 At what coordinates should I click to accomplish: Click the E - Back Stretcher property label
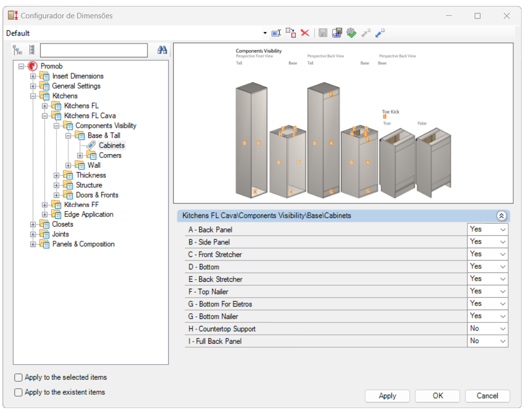(215, 279)
